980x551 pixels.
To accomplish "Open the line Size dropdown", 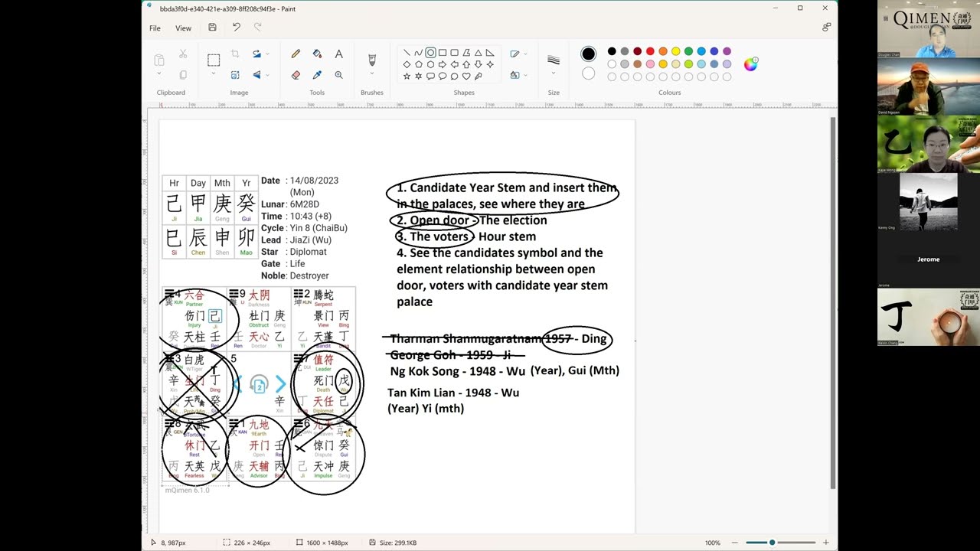I will (554, 74).
